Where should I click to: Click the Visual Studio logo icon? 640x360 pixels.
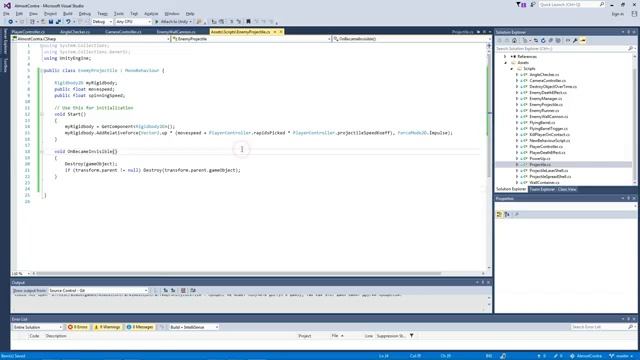click(7, 5)
